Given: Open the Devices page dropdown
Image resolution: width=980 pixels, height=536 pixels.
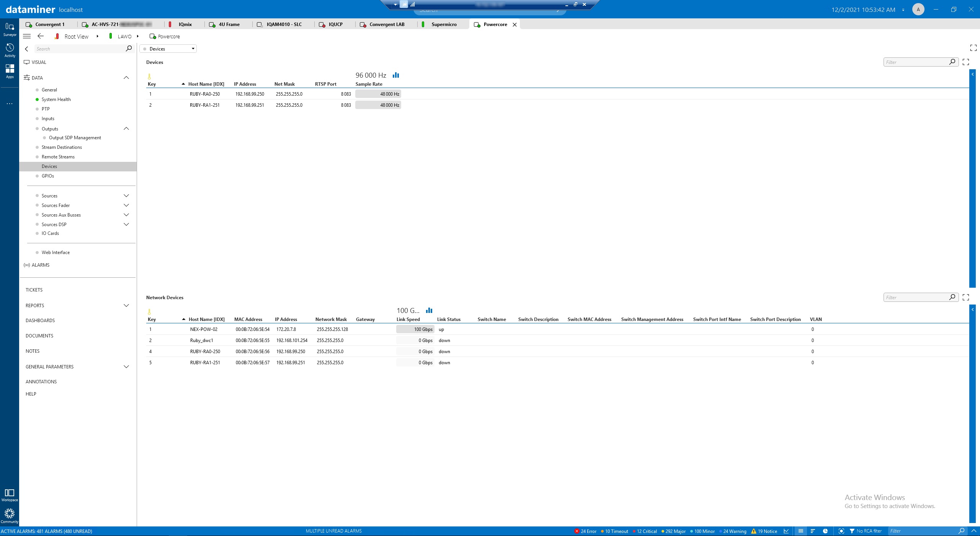Looking at the screenshot, I should pyautogui.click(x=168, y=49).
